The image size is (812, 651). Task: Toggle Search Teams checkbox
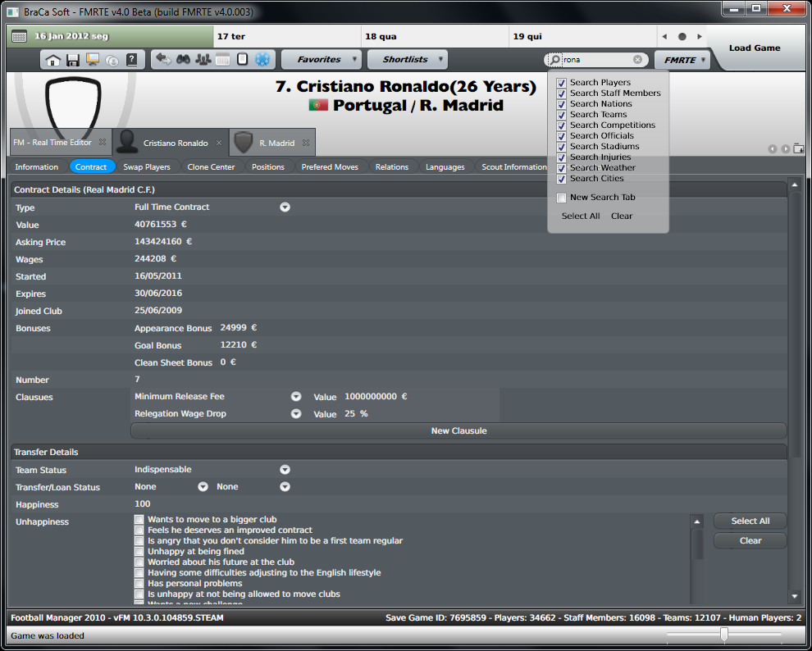coord(561,115)
